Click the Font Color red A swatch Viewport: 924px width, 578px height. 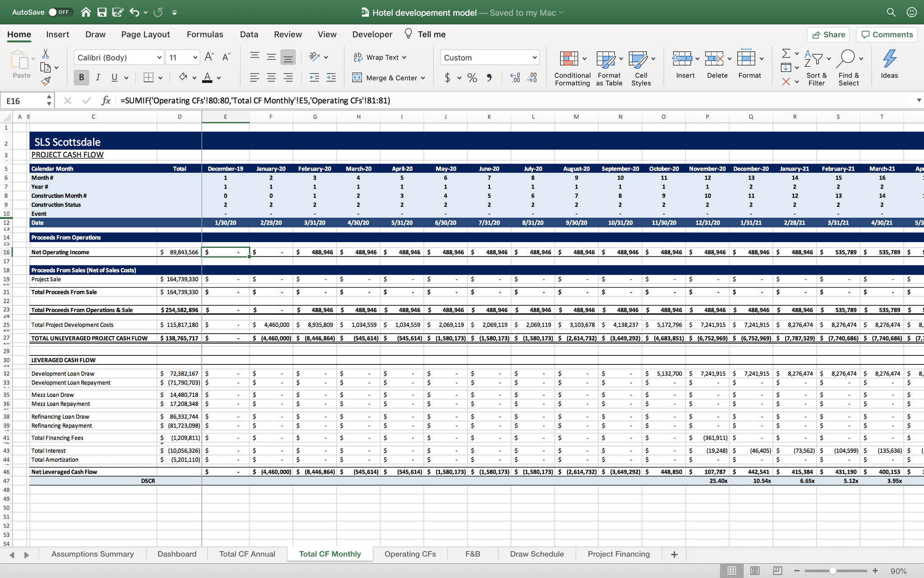(x=207, y=78)
